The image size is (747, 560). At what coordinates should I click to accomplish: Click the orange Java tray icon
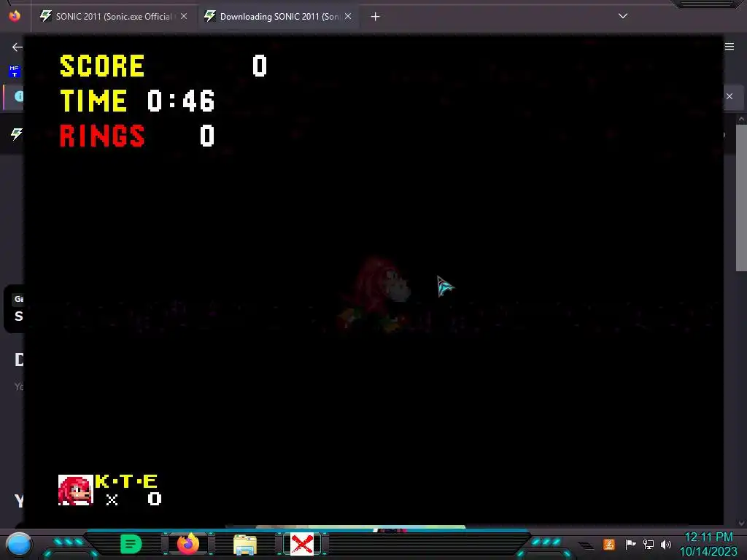click(x=609, y=544)
